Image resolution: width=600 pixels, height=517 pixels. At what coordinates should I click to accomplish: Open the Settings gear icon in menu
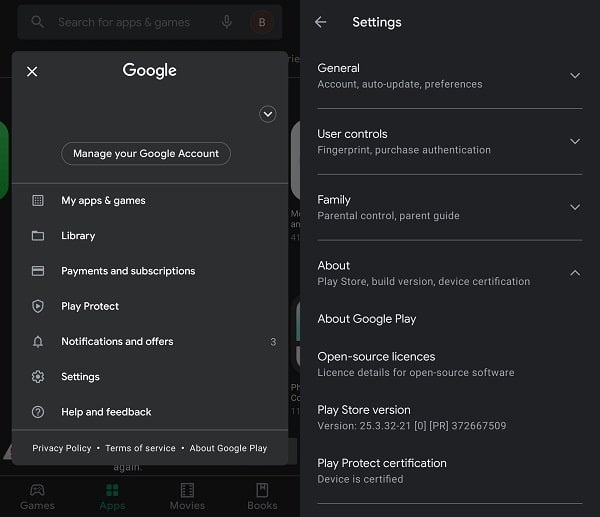point(38,377)
